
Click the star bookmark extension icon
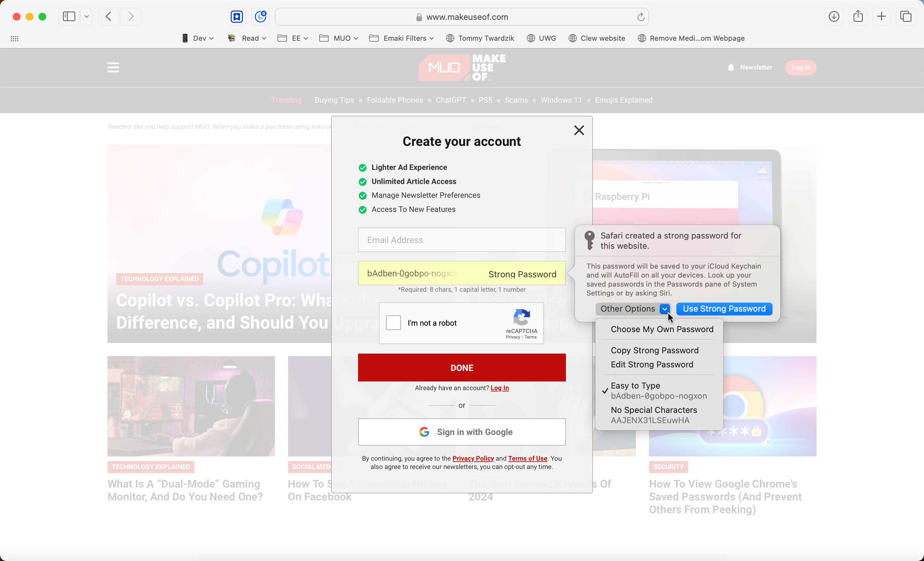tap(237, 16)
